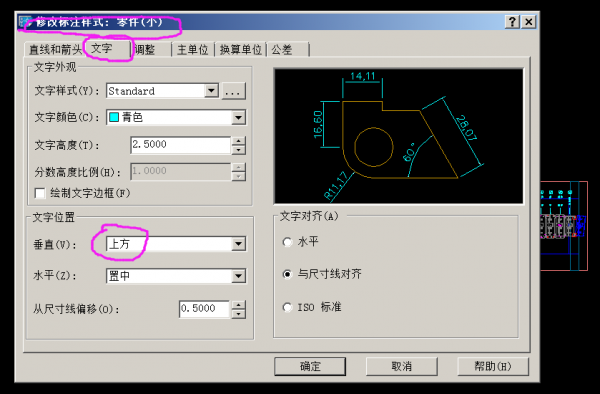Expand the 文字颜色 dropdown arrow
The width and height of the screenshot is (600, 394).
point(238,117)
